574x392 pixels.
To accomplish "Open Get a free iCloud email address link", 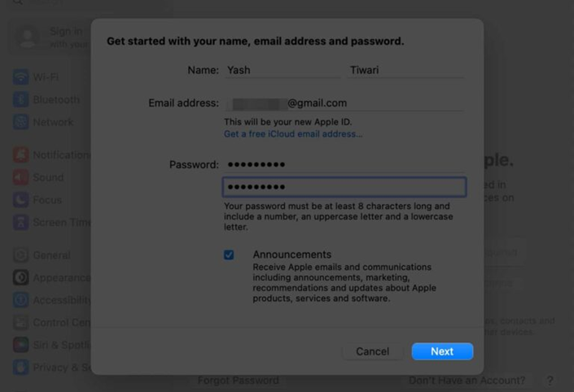I will click(293, 134).
